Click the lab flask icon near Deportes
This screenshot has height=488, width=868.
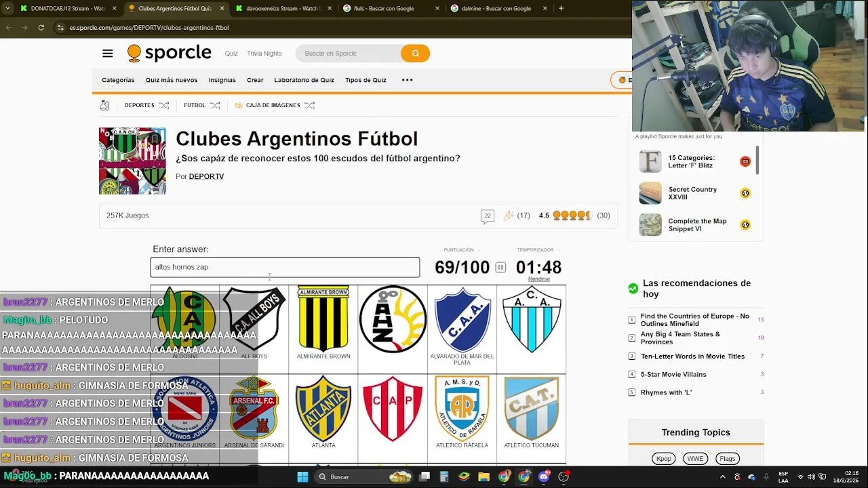click(x=104, y=105)
